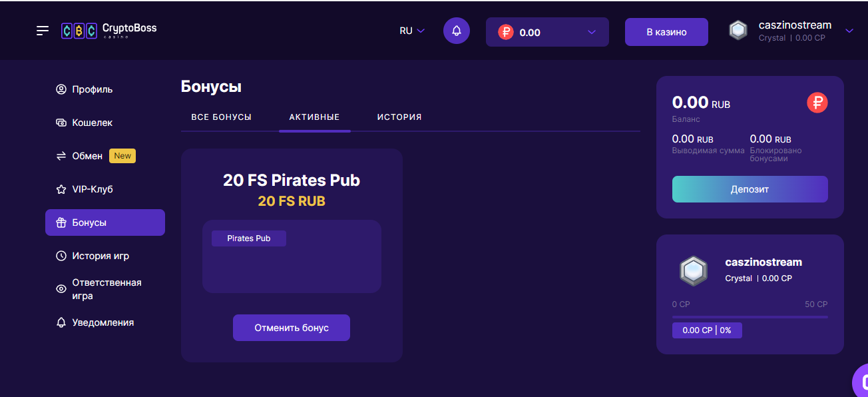Open Уведомления in the sidebar

coord(103,322)
